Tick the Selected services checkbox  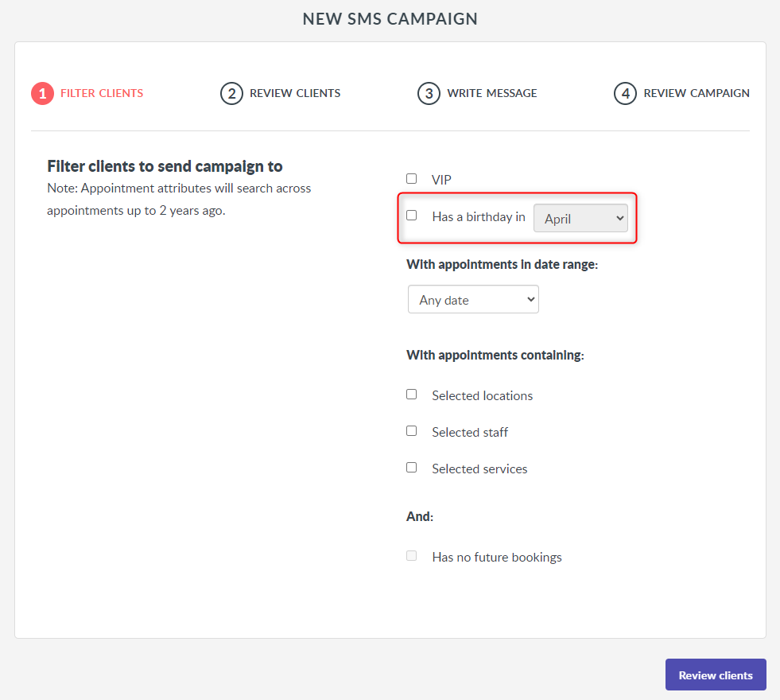[411, 468]
